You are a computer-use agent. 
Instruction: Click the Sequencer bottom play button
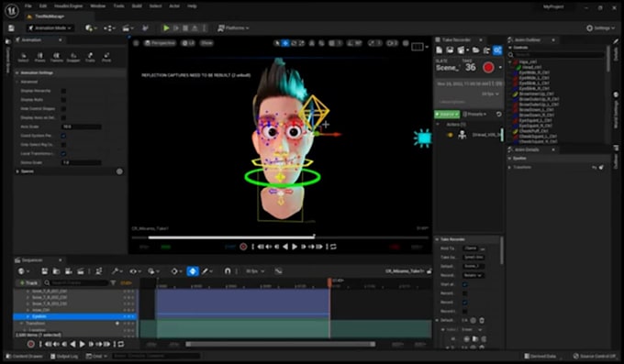[82, 344]
